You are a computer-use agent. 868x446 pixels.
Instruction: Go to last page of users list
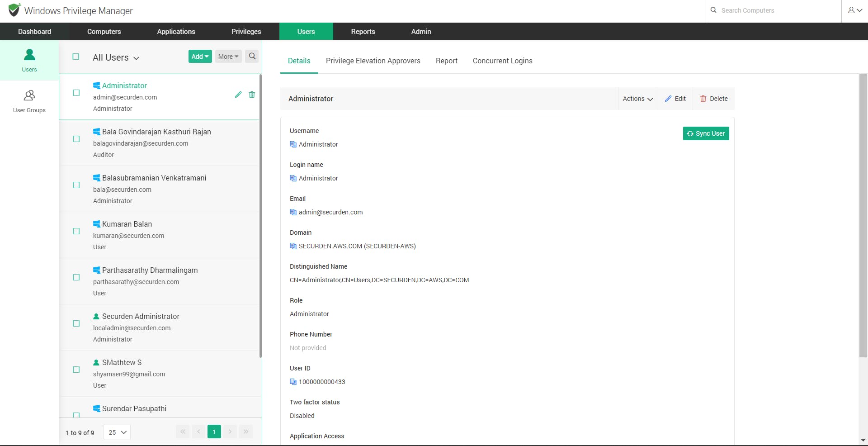click(246, 432)
